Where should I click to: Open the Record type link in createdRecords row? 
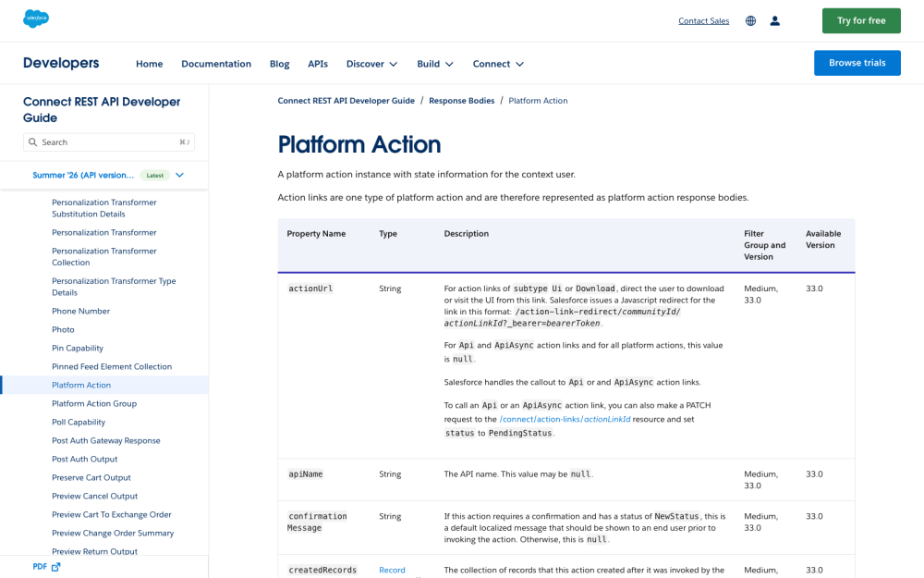tap(392, 571)
